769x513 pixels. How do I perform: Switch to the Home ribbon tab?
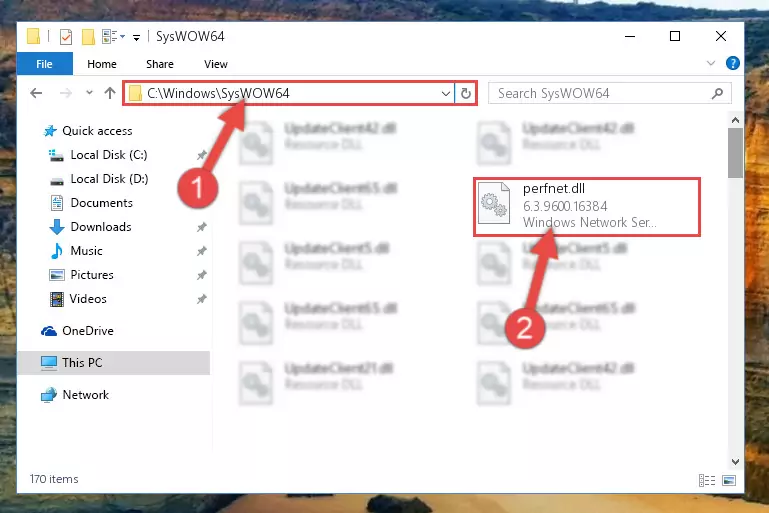click(102, 64)
